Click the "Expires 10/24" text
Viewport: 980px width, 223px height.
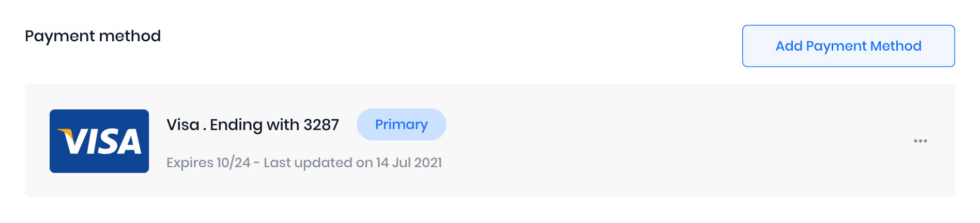click(x=208, y=163)
